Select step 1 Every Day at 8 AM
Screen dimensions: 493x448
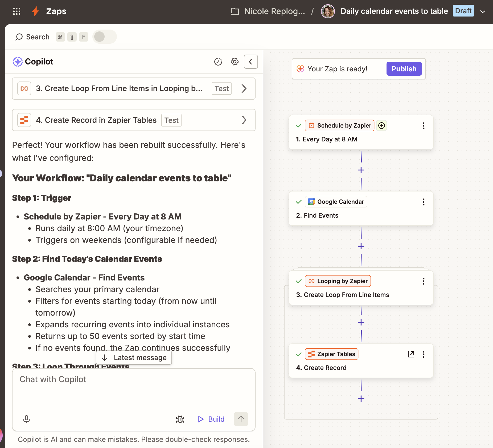click(x=327, y=139)
